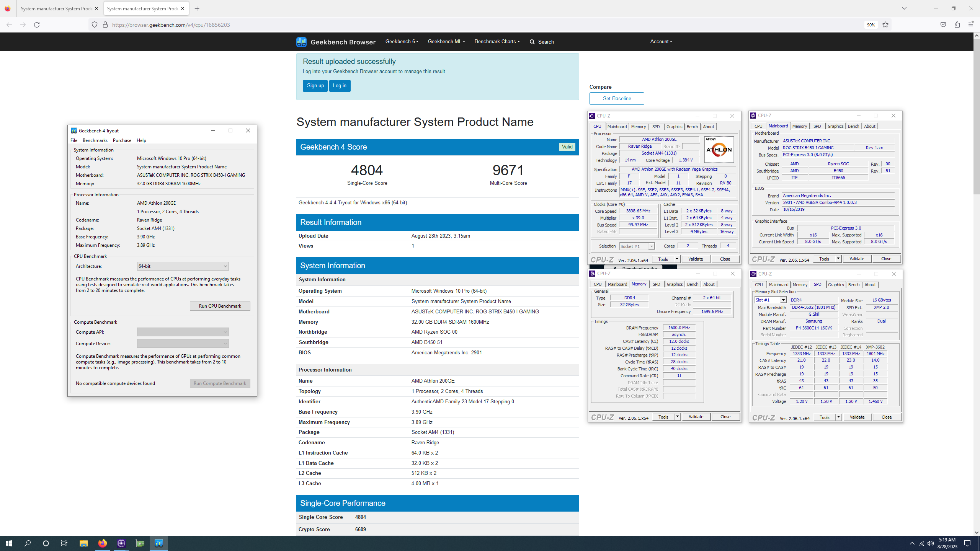Screen dimensions: 980x551
Task: Open Task View on the taskbar
Action: pyautogui.click(x=64, y=543)
